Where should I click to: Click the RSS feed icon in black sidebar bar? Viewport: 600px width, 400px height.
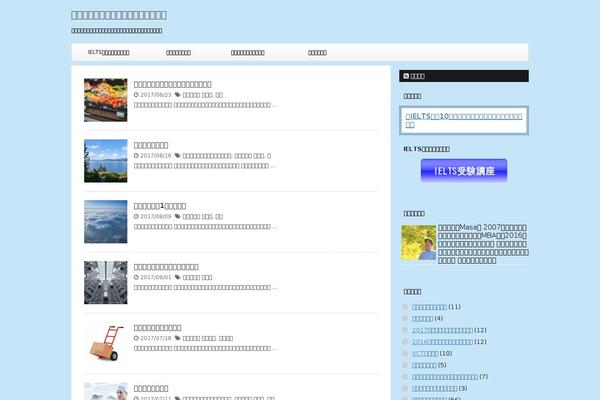(x=406, y=76)
